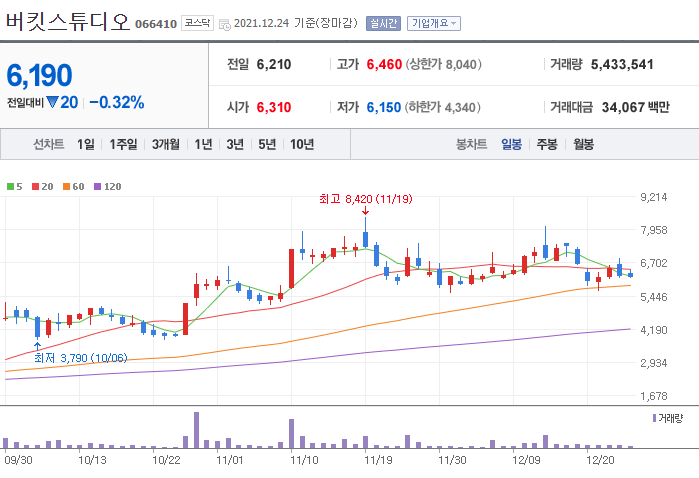This screenshot has height=478, width=699.
Task: Click the 선차트 label
Action: click(x=49, y=144)
